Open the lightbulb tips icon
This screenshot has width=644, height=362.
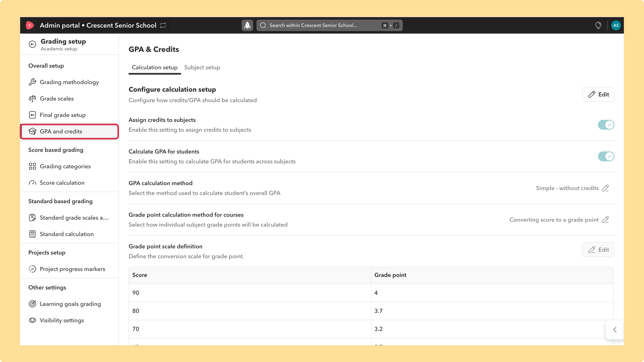pyautogui.click(x=598, y=25)
